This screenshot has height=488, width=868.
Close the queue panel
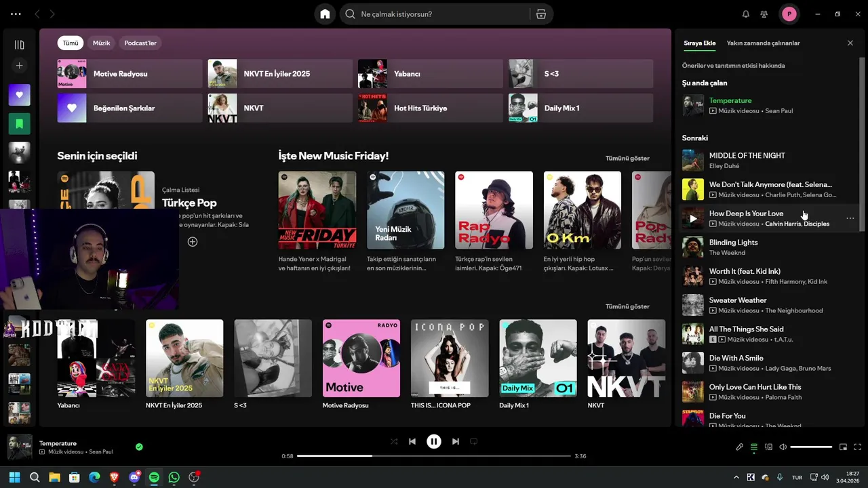coord(850,43)
